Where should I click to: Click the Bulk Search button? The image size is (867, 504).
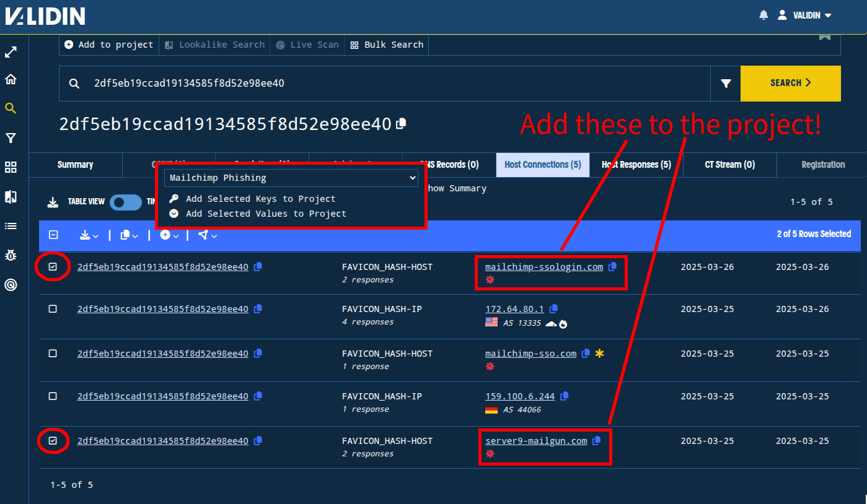coord(387,45)
